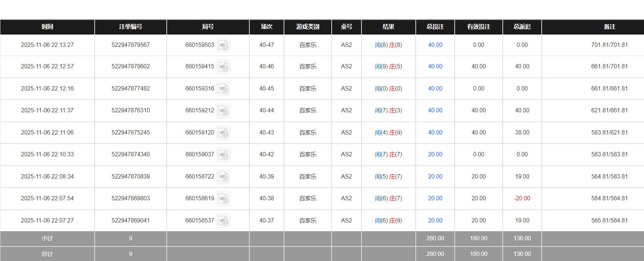Click the 时间 column header

pyautogui.click(x=47, y=27)
